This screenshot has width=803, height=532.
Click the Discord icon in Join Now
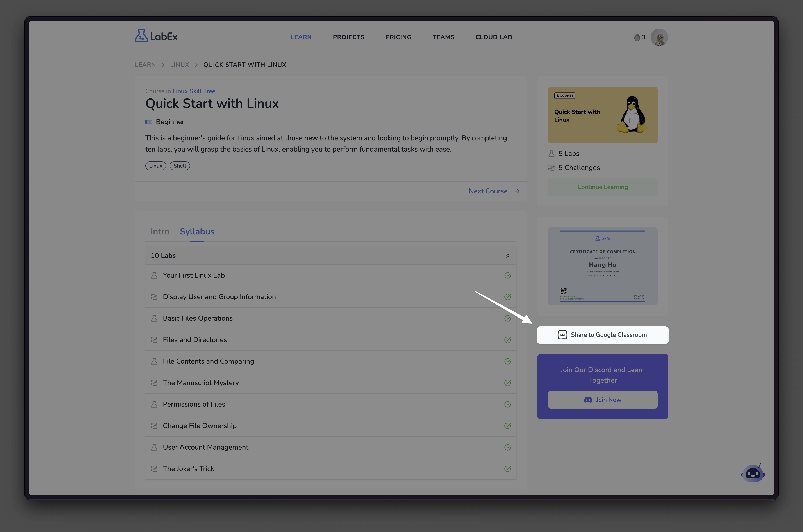point(588,400)
